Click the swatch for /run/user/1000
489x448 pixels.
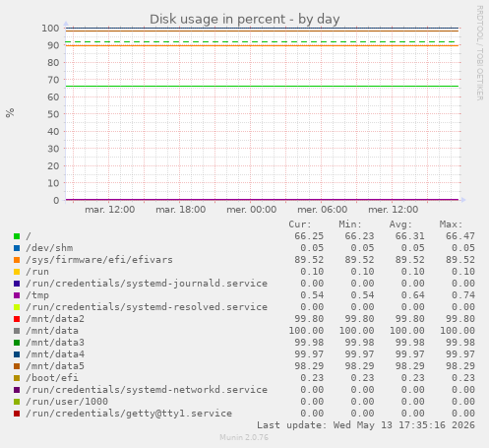17,402
